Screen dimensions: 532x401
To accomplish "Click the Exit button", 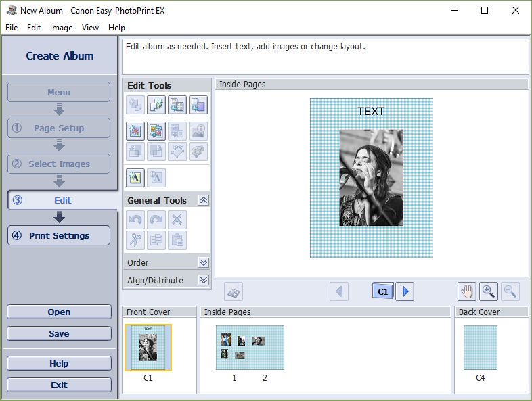I will [x=59, y=385].
